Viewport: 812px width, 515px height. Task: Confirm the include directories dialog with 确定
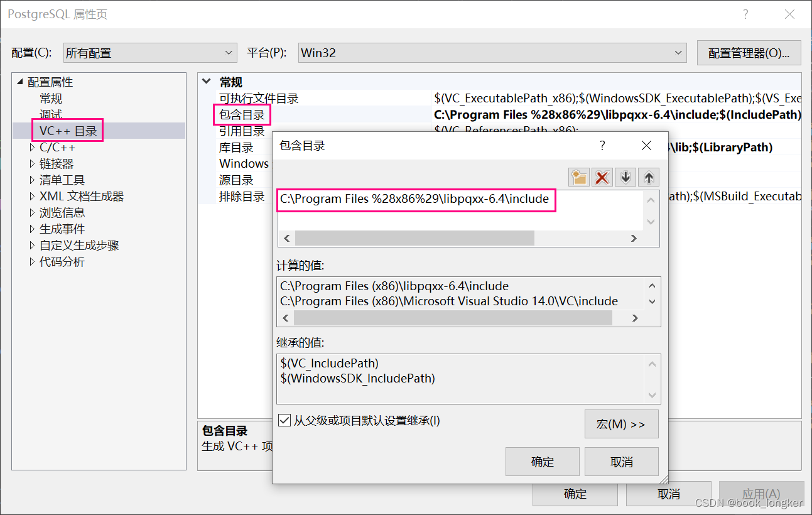click(542, 462)
